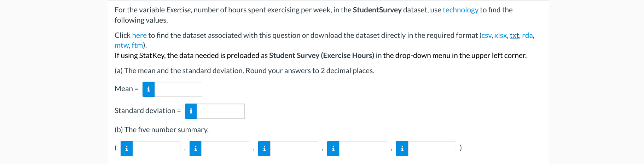Download the dataset in mtw format
The width and height of the screenshot is (644, 164).
pos(121,45)
